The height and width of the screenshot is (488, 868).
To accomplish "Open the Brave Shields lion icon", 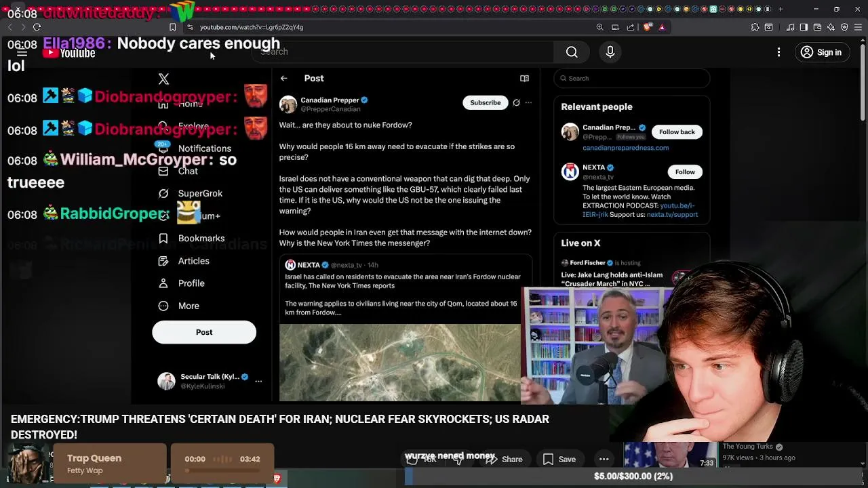I will tap(647, 27).
